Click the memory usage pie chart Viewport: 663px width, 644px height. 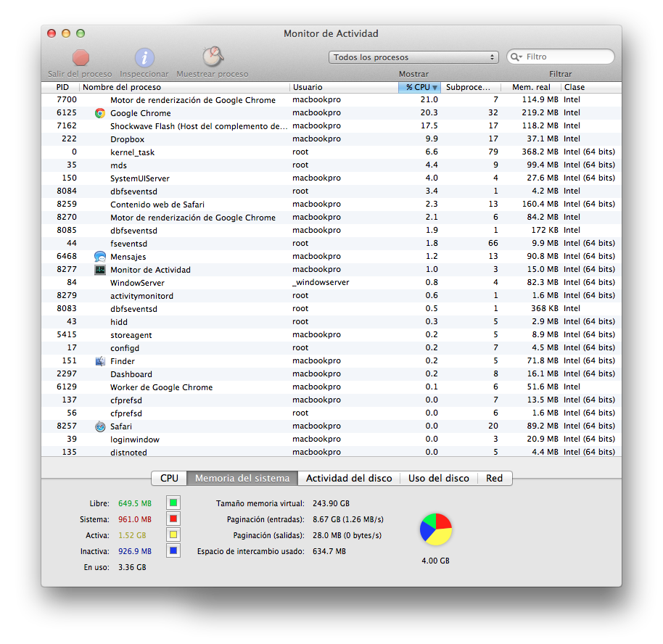(x=435, y=529)
